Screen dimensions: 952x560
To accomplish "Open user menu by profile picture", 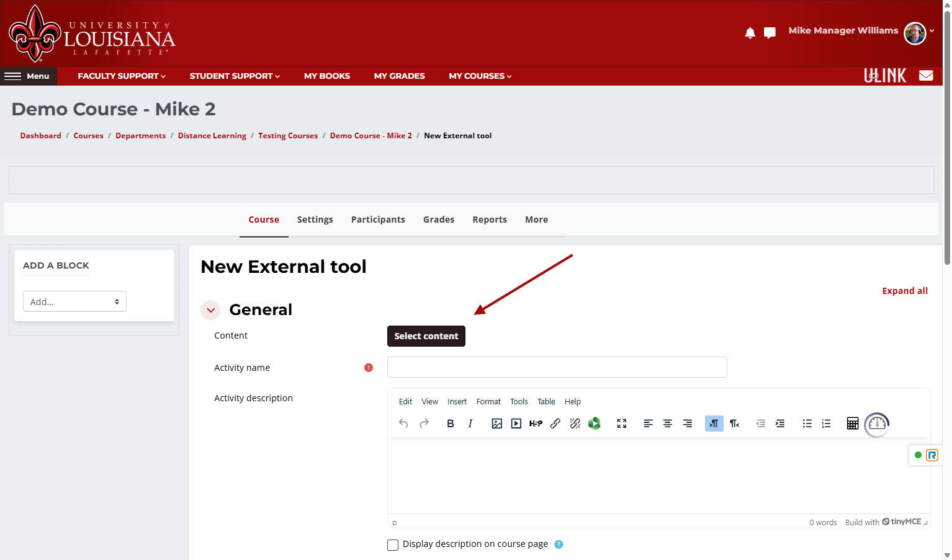I will point(915,33).
